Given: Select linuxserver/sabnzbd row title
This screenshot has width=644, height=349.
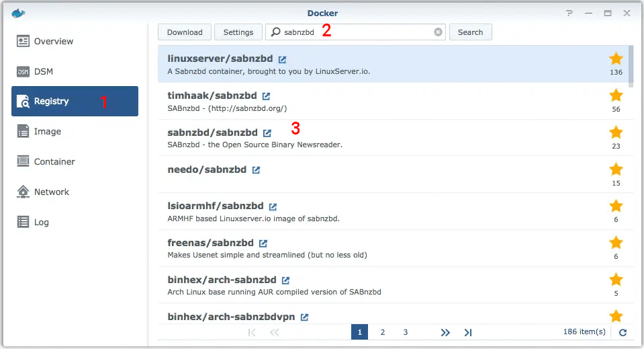Looking at the screenshot, I should click(x=220, y=59).
